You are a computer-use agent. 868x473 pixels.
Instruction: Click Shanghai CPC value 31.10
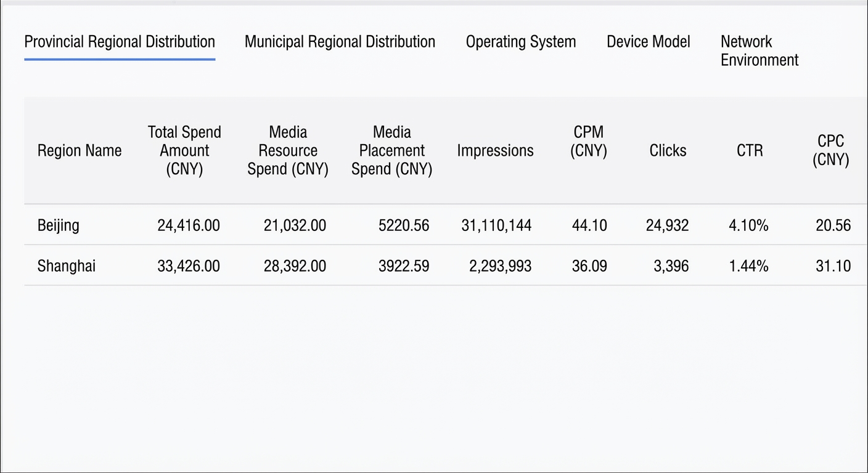click(x=833, y=265)
